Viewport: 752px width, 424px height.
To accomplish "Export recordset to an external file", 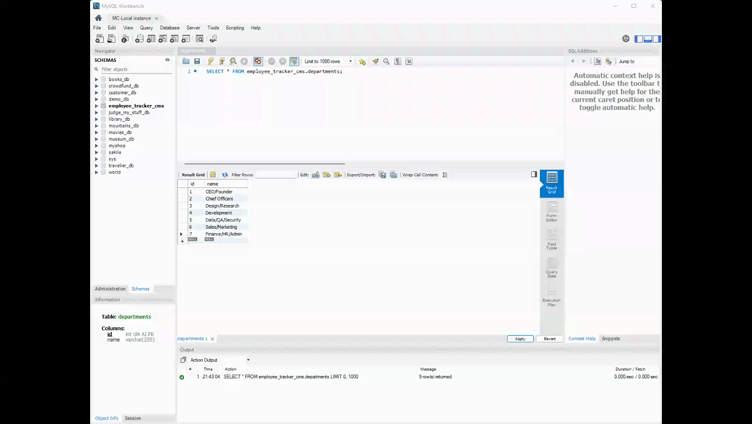I will click(x=382, y=175).
